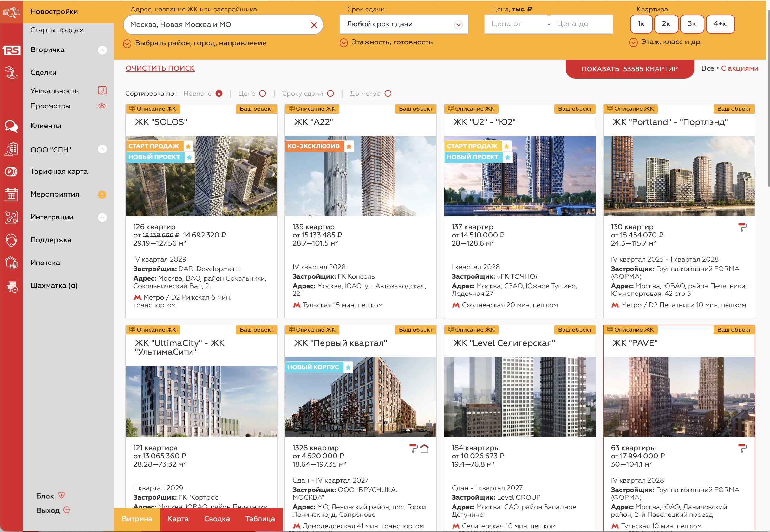Click the house icon on the Первый квартал card

pyautogui.click(x=424, y=448)
